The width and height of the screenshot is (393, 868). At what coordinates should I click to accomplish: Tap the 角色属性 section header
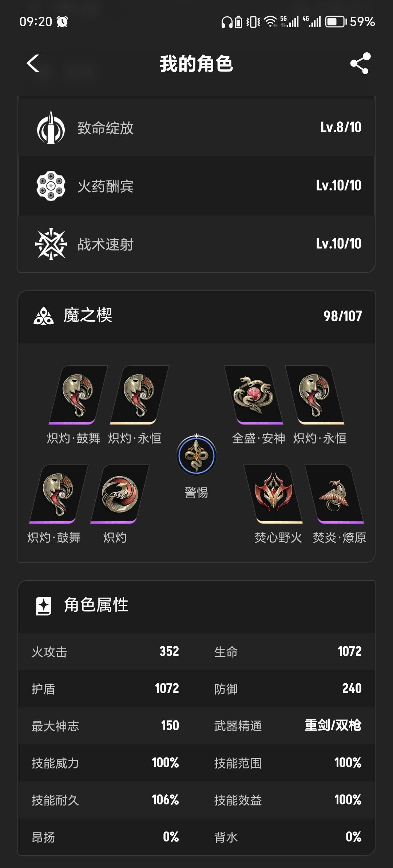[x=196, y=606]
